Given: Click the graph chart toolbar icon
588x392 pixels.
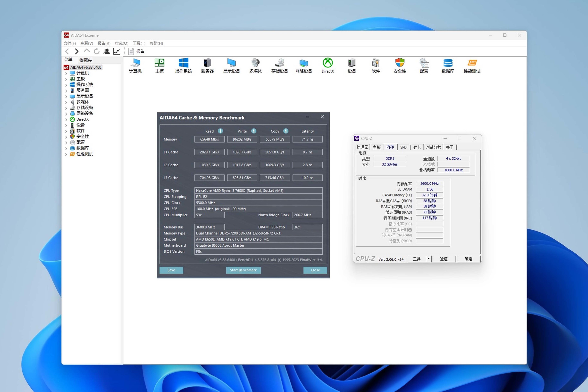Looking at the screenshot, I should [117, 51].
